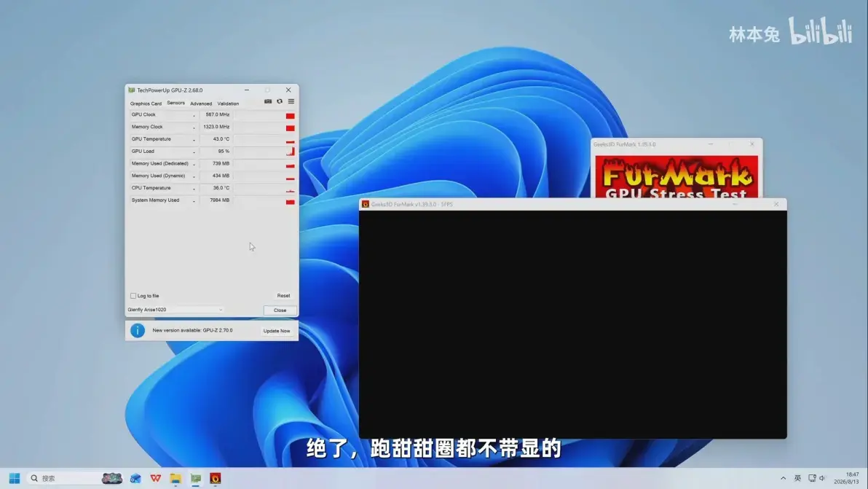Click the Memory Clock graph

[x=264, y=127]
